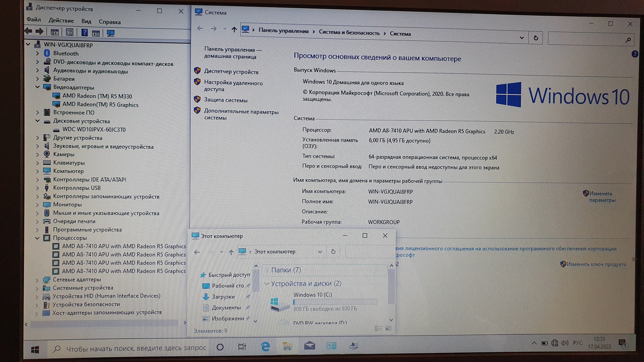Click the blue help question mark icon

coord(634,54)
